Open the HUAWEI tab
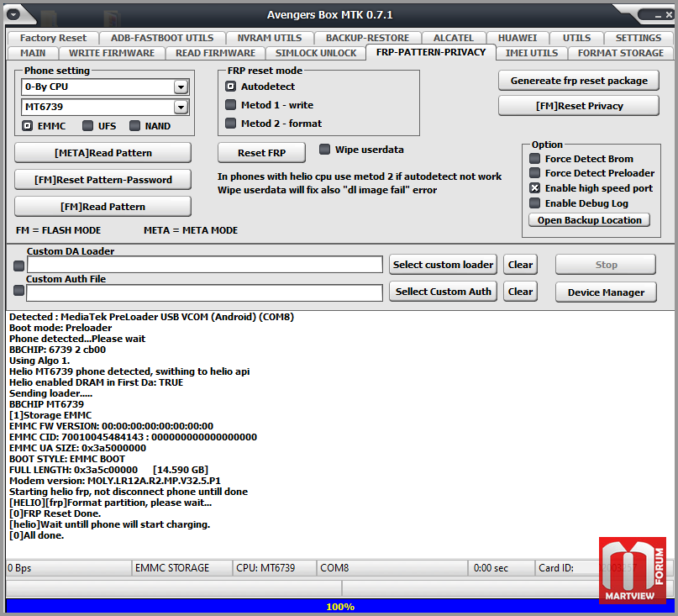Image resolution: width=678 pixels, height=616 pixels. (x=518, y=38)
